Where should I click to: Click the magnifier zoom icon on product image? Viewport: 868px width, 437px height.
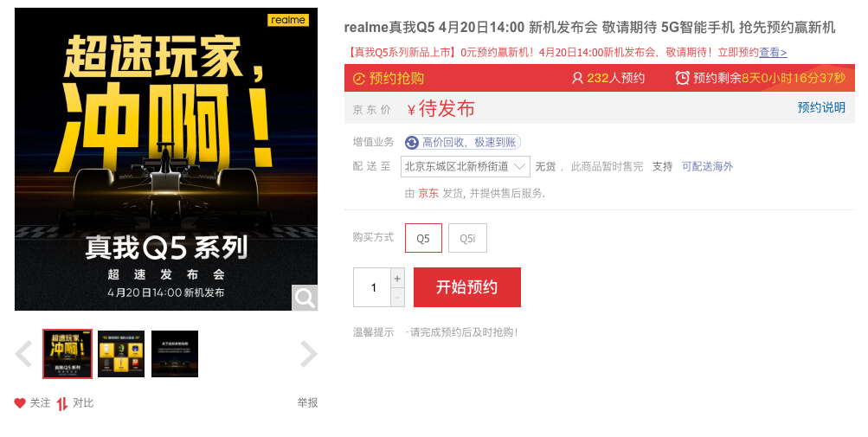click(305, 298)
